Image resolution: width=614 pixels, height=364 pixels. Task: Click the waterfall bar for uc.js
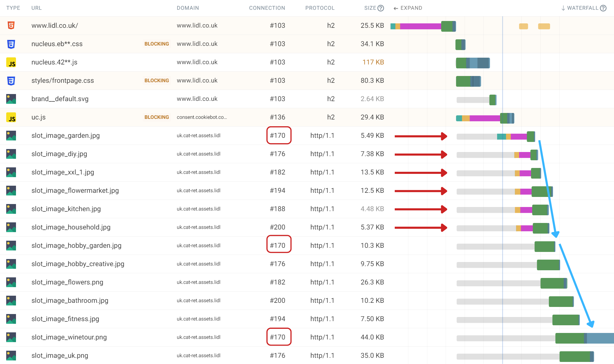click(485, 118)
